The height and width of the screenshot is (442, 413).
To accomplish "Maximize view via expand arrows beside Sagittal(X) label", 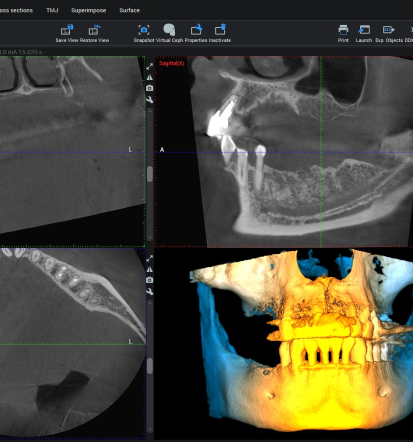I will pyautogui.click(x=150, y=66).
